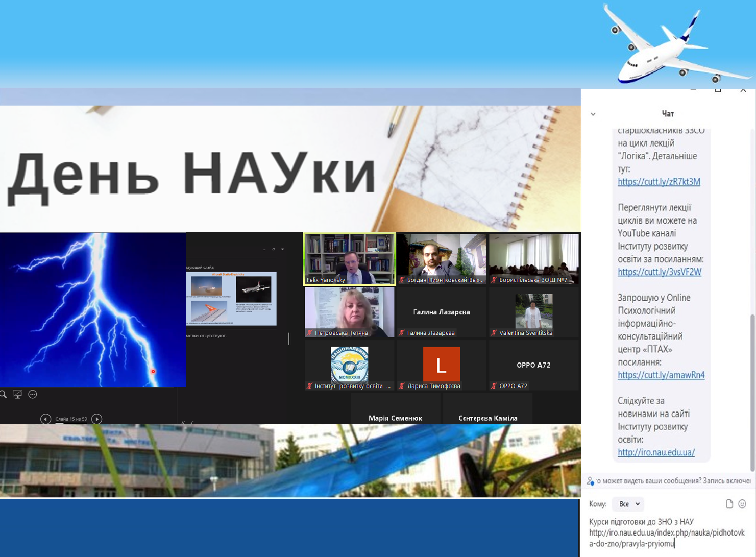Viewport: 756px width, 557px height.
Task: Open the emoji picker in chat
Action: click(742, 504)
